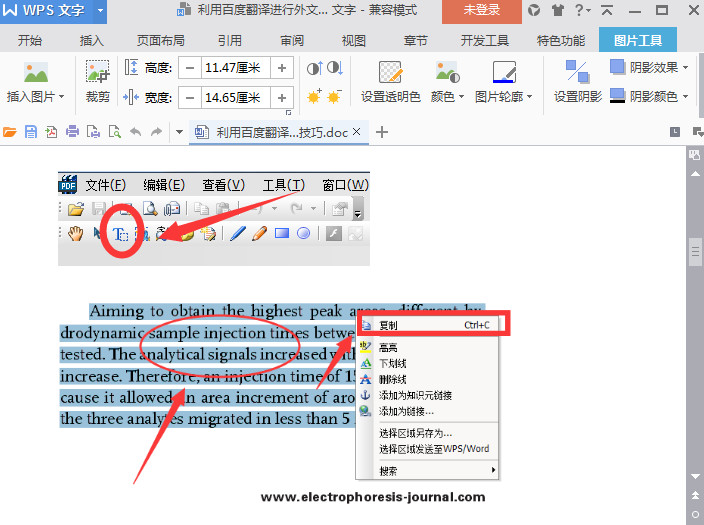Click the undo arrow icon
The image size is (704, 525).
pos(136,132)
